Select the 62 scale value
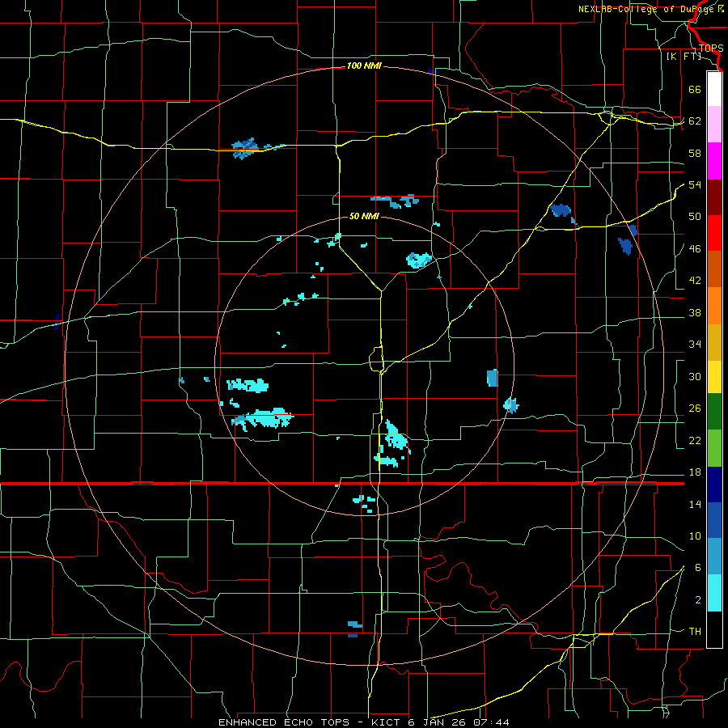This screenshot has width=728, height=728. tap(695, 121)
